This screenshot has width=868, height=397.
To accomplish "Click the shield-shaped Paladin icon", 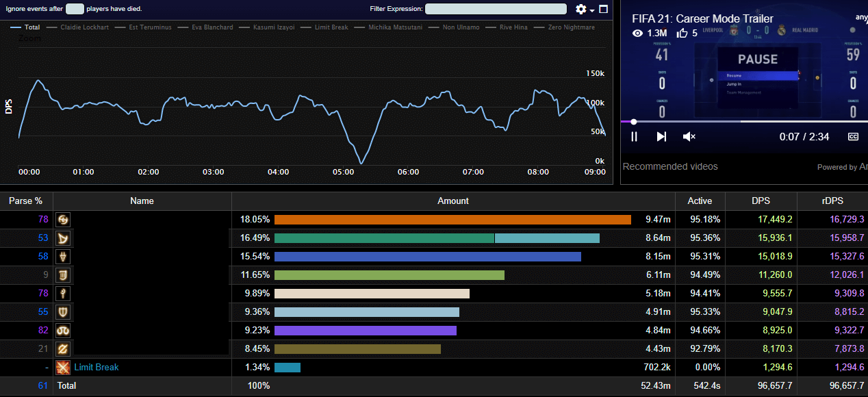I will click(63, 312).
